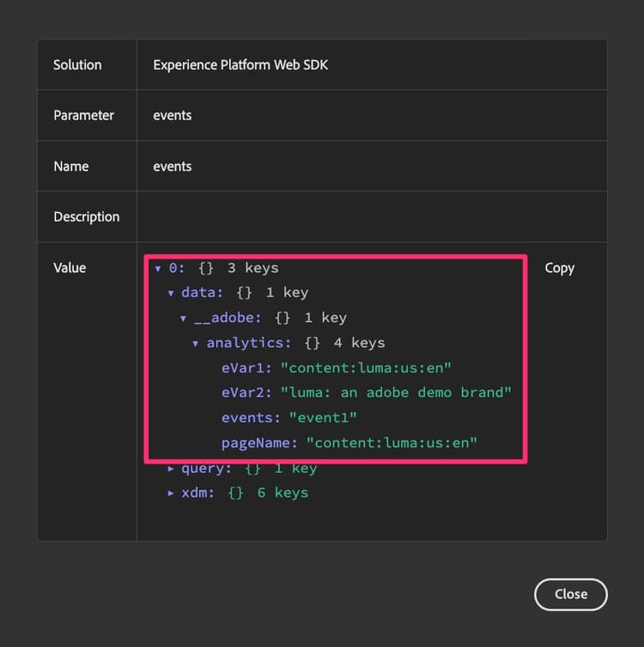Click the events value in Name row
This screenshot has height=647, width=644.
click(x=172, y=166)
